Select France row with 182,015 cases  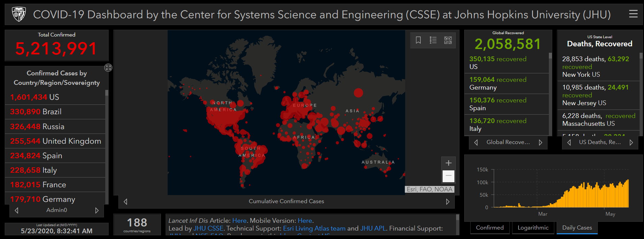pos(55,185)
